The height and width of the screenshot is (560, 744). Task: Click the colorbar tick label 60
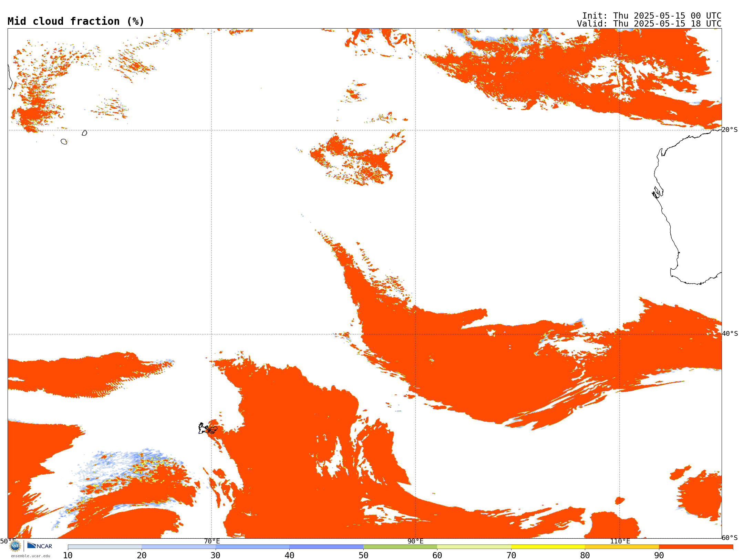pos(437,556)
